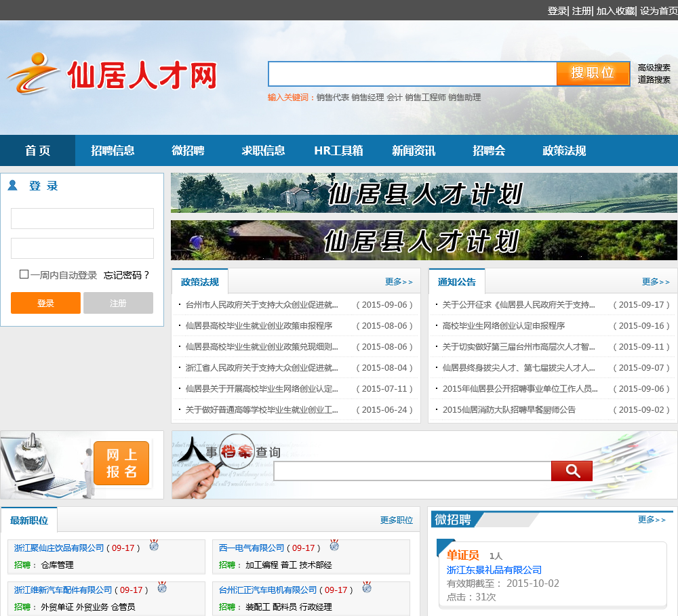This screenshot has height=616, width=678.
Task: Select the 政策法规 panel tab heading
Action: click(200, 282)
